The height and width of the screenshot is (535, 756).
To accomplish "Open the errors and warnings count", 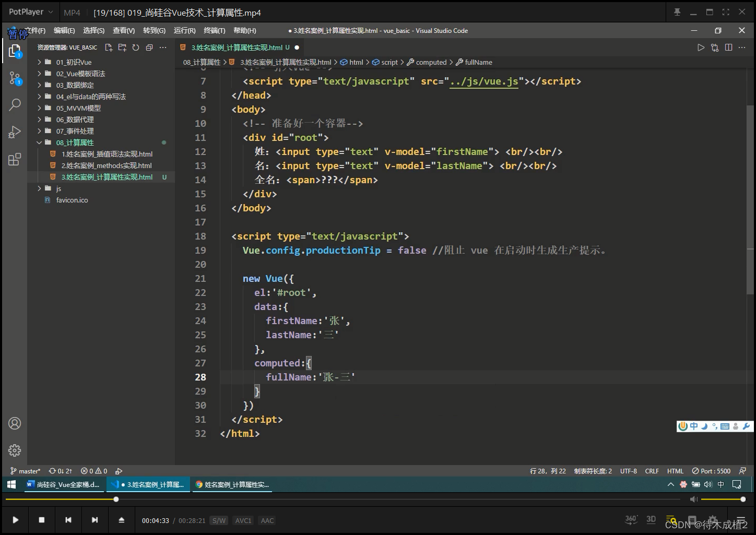I will click(x=94, y=471).
